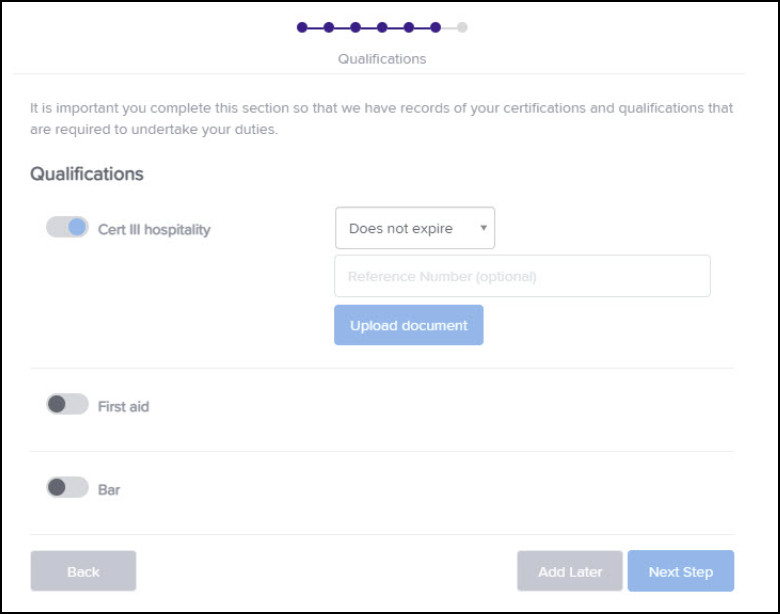The height and width of the screenshot is (614, 780).
Task: Choose the Add Later button
Action: (570, 571)
